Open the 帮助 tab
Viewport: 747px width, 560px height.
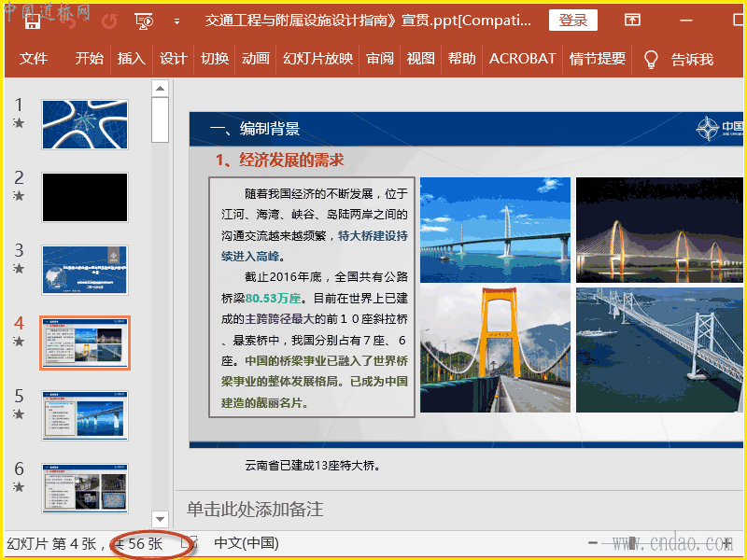click(461, 59)
